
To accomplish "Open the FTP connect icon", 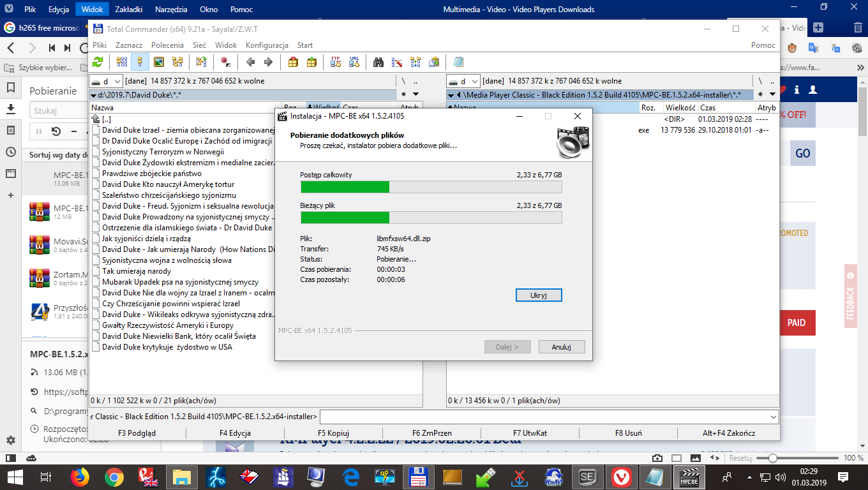I will click(x=336, y=62).
